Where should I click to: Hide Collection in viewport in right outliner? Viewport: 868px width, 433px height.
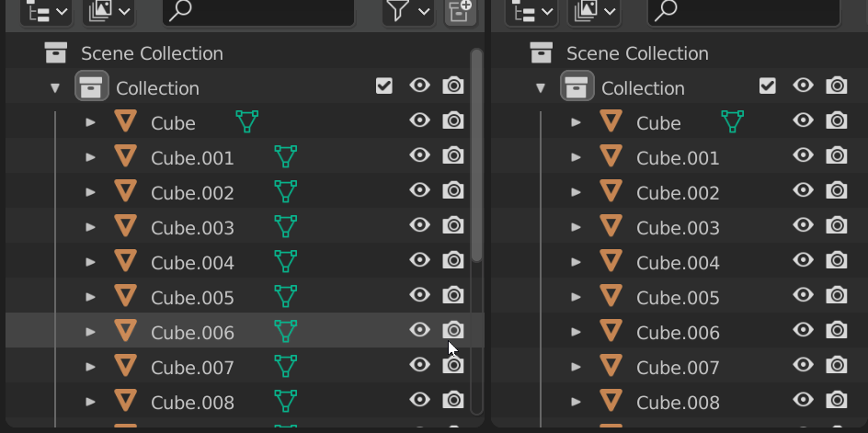(x=804, y=85)
